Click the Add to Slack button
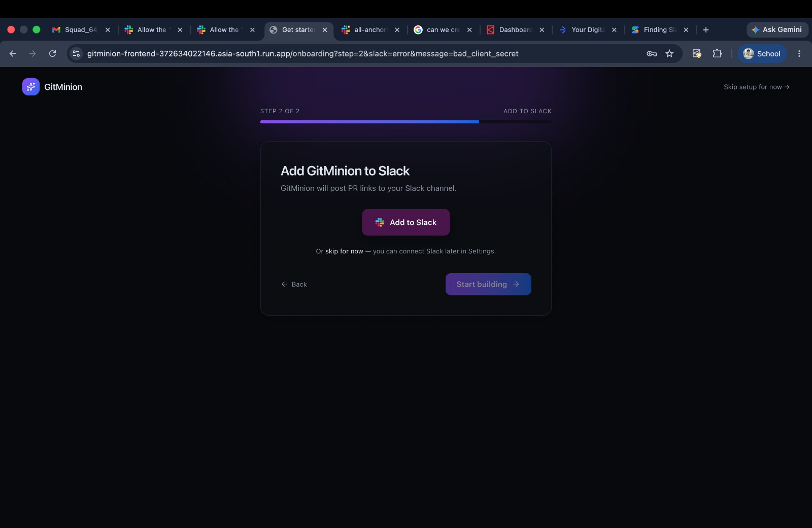 coord(406,222)
